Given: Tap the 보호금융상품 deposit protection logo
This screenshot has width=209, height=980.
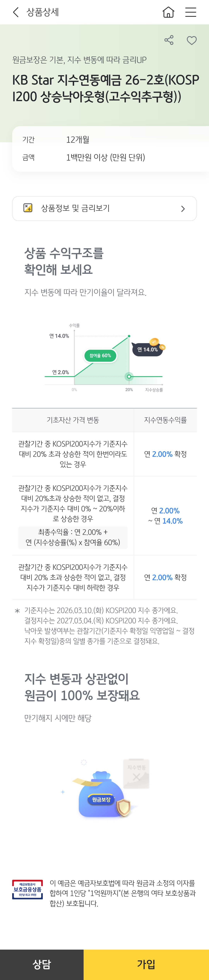Looking at the screenshot, I should point(27,889).
